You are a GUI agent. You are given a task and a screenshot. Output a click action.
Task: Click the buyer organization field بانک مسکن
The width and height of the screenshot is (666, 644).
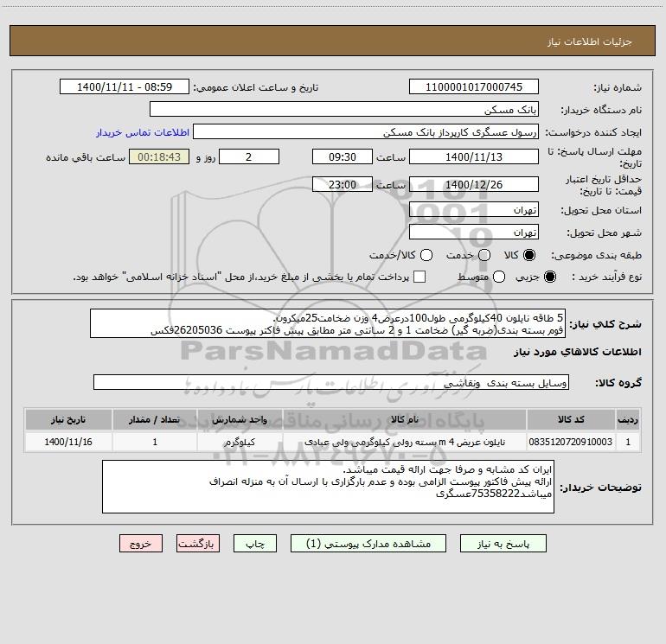pyautogui.click(x=344, y=110)
